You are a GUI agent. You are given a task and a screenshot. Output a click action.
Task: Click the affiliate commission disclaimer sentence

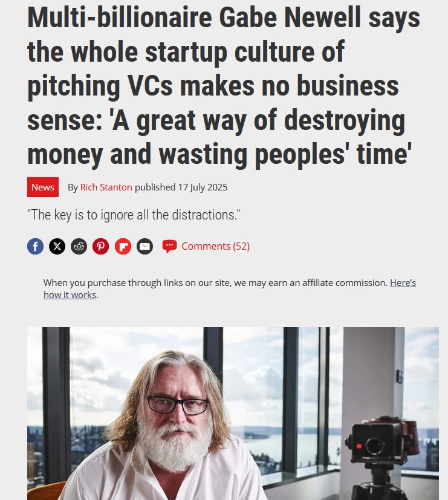pos(215,283)
